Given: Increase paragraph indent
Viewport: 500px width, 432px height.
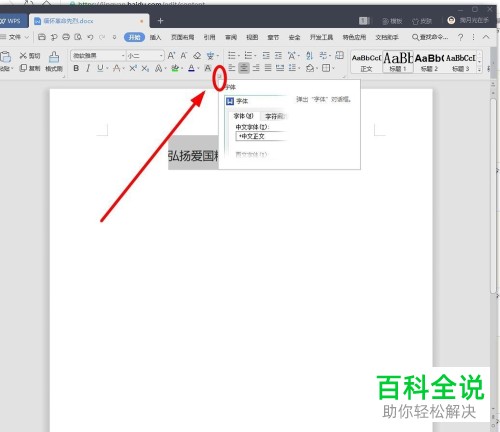Looking at the screenshot, I should click(278, 55).
